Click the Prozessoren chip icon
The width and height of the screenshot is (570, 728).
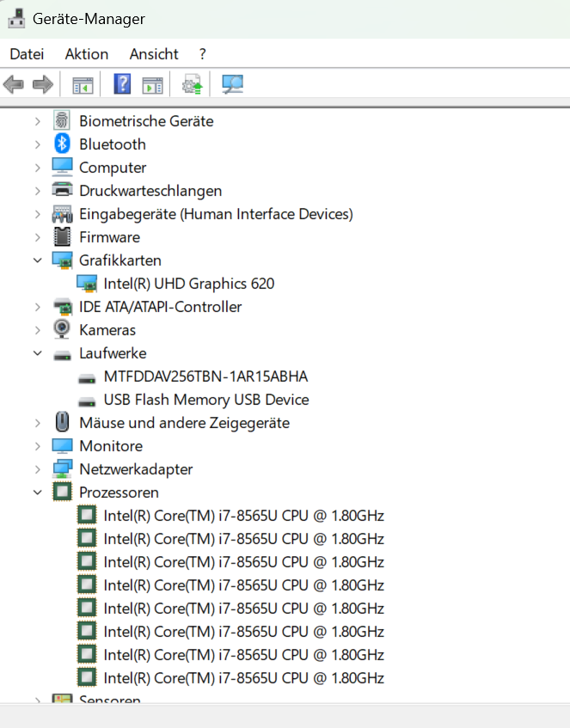point(62,492)
